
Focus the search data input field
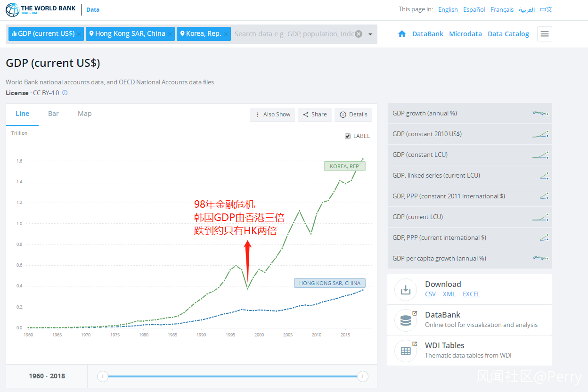(x=294, y=34)
